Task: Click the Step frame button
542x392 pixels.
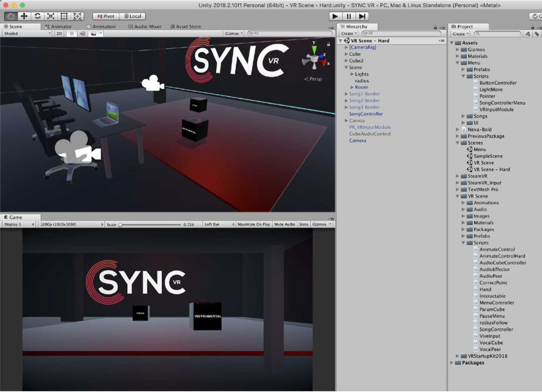Action: coord(362,16)
